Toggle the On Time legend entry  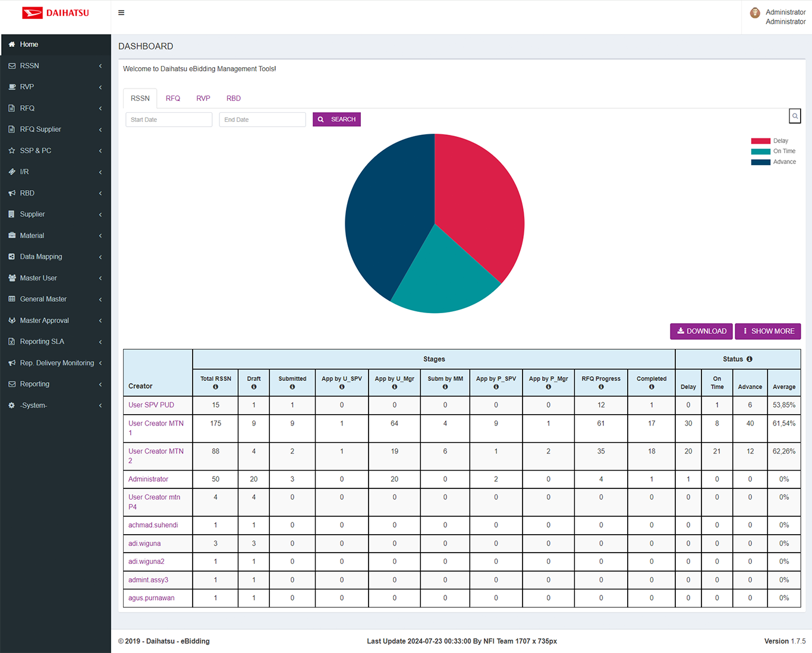point(773,151)
